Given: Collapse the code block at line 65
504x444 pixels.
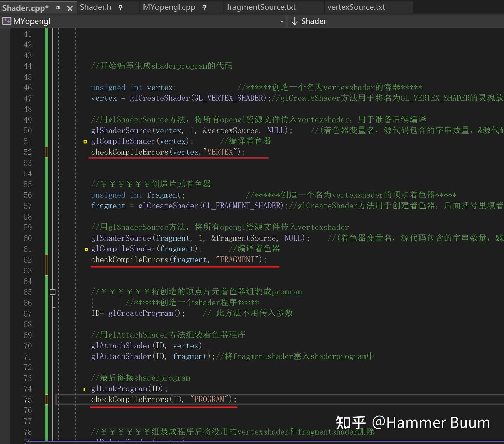Looking at the screenshot, I should (52, 292).
